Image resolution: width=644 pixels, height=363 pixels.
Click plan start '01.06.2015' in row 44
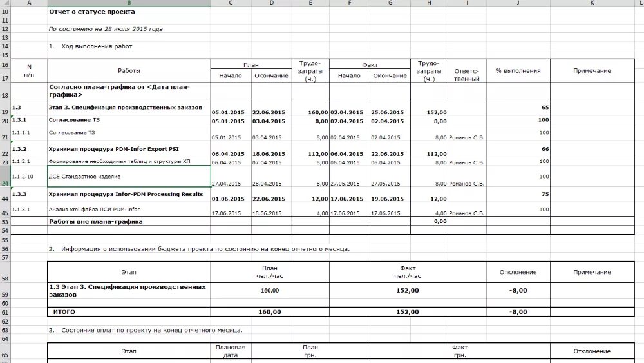click(228, 199)
